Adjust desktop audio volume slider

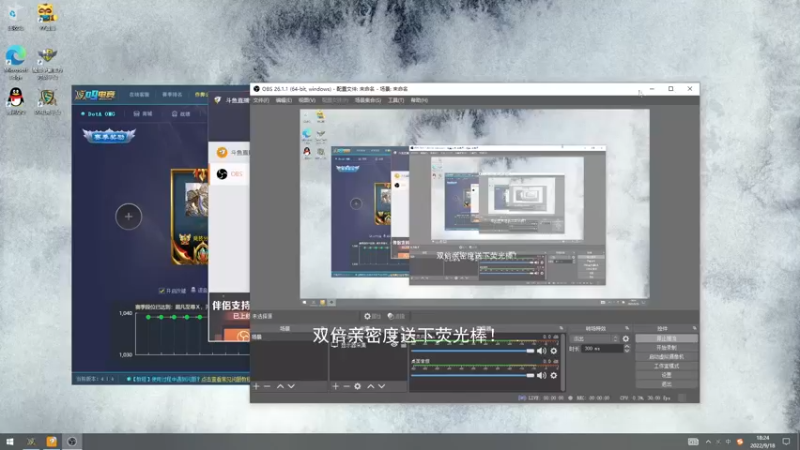[472, 376]
